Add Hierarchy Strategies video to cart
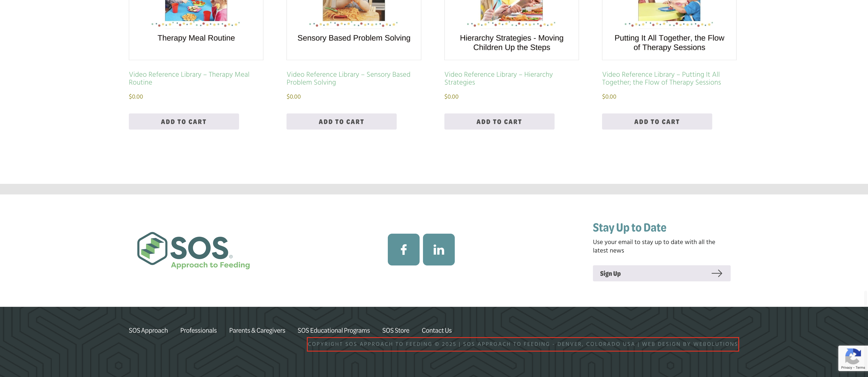 pyautogui.click(x=499, y=121)
